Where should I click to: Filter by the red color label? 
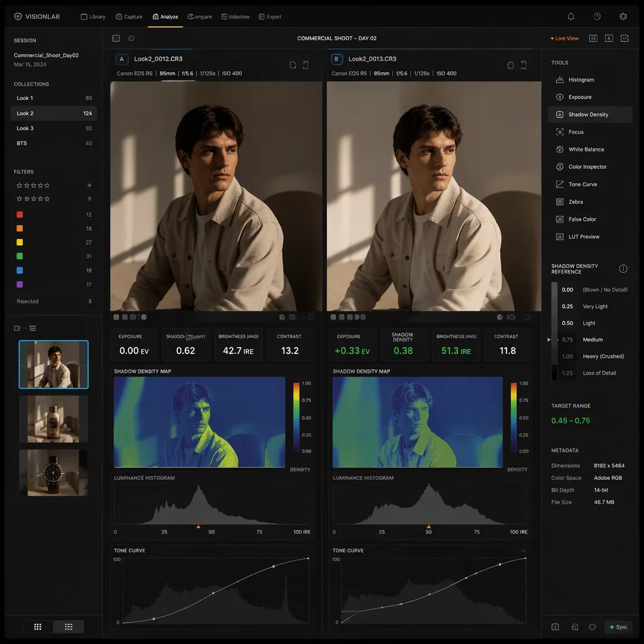[19, 214]
